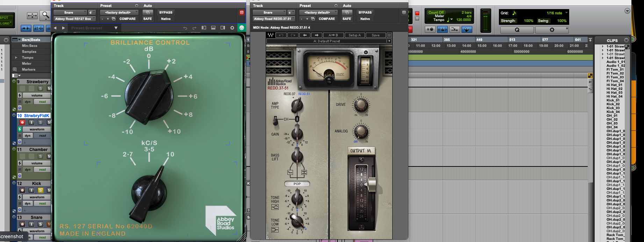644x242 pixels.
Task: Toggle SAFE on RS127 plugin
Action: (148, 19)
